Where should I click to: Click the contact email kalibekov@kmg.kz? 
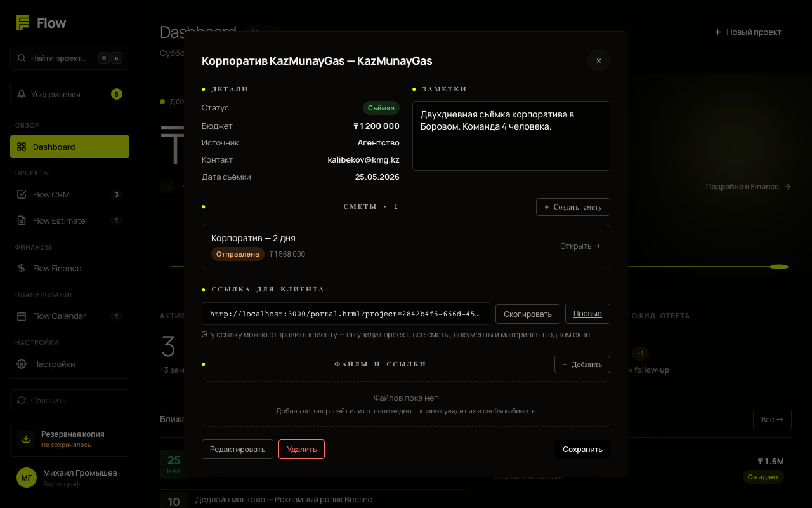point(363,160)
